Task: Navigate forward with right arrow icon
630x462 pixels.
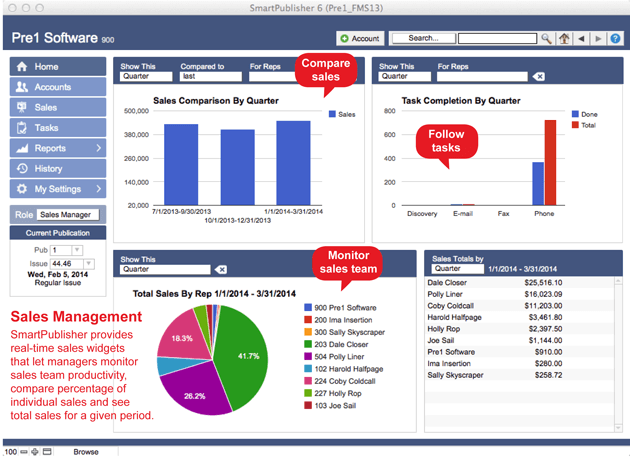Action: tap(598, 39)
